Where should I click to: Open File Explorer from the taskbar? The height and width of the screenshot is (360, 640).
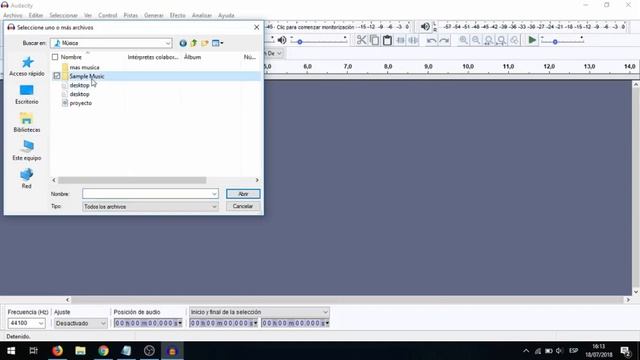tap(80, 351)
